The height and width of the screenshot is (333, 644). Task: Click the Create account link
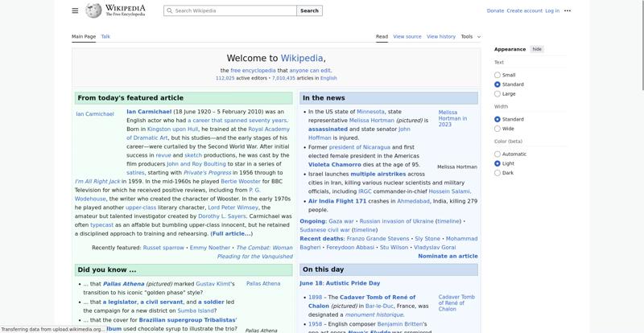525,10
